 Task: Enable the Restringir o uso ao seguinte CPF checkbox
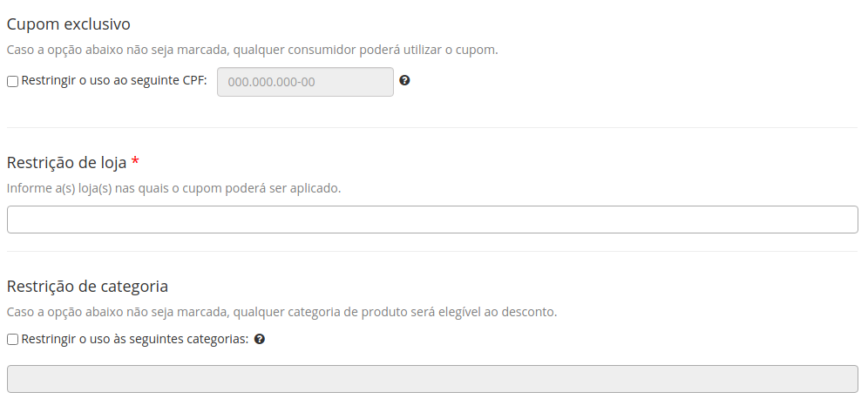(12, 81)
